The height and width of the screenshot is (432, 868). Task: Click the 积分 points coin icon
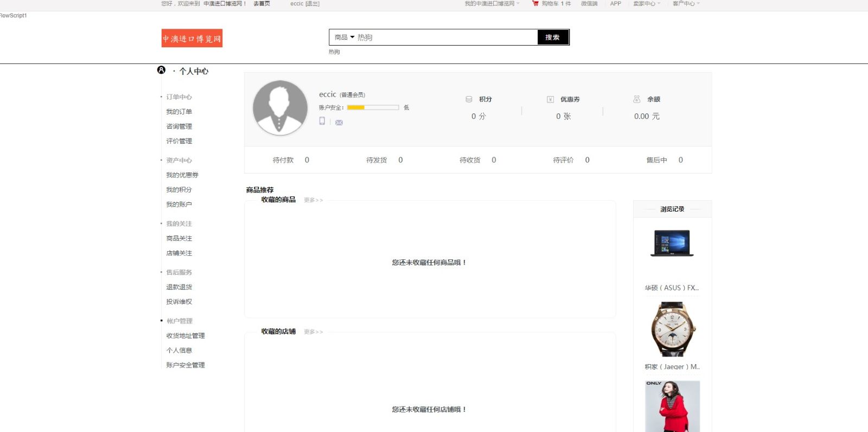click(469, 99)
